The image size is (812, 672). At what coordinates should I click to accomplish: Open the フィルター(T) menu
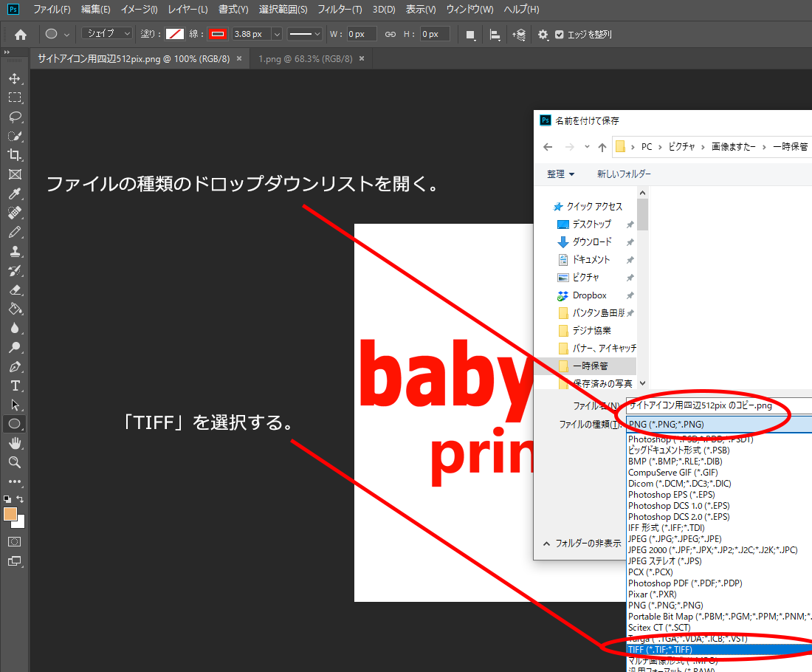click(340, 10)
